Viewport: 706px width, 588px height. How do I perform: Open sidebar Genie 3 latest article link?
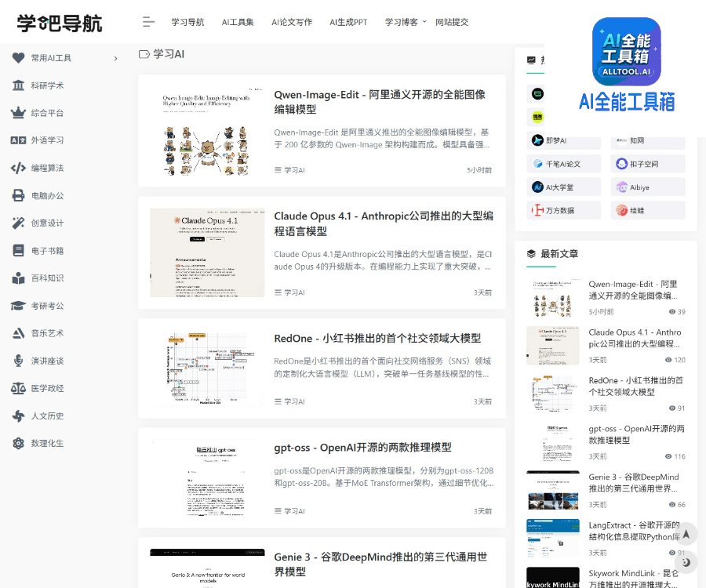pyautogui.click(x=634, y=482)
